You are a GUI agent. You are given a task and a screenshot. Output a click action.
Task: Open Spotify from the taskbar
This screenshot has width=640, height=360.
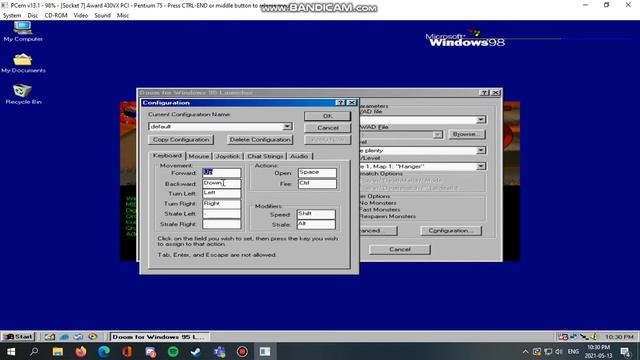173,351
